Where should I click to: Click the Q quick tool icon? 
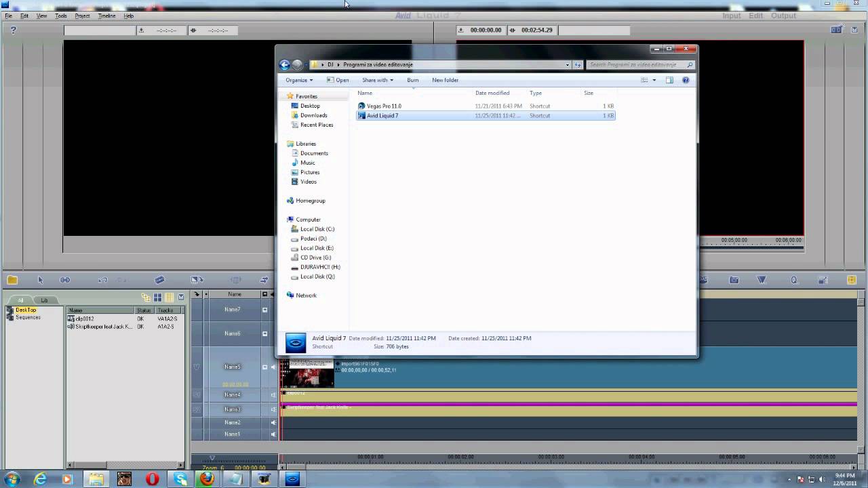coord(794,280)
